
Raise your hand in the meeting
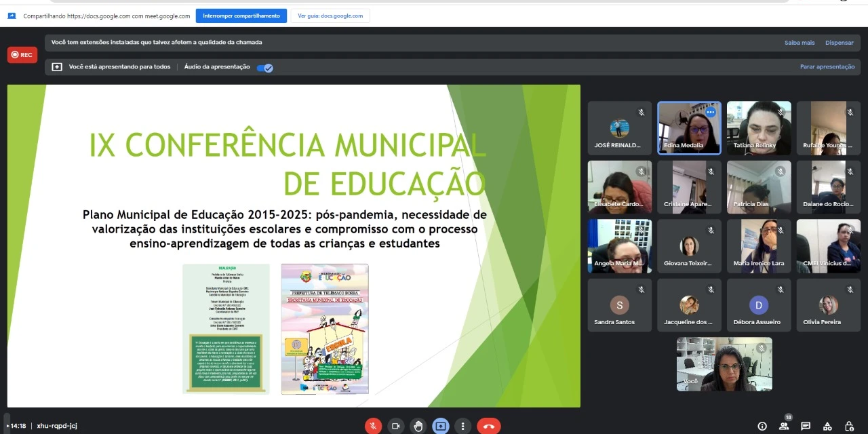pos(418,426)
